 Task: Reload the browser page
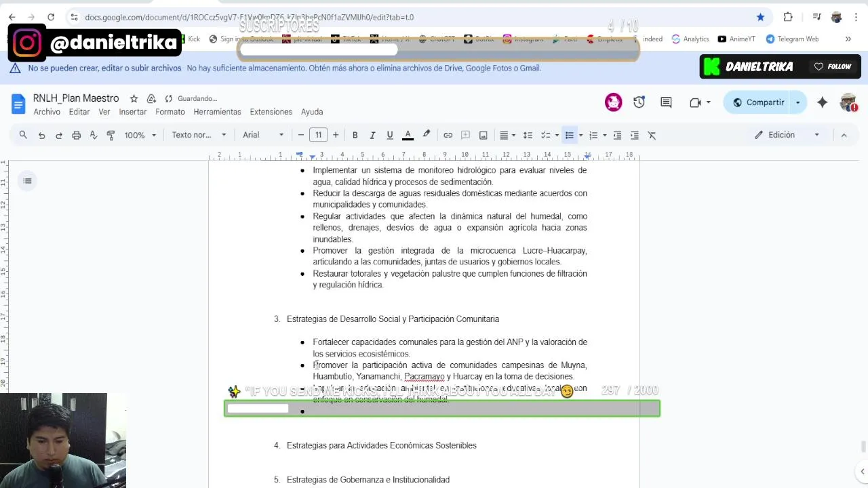click(51, 17)
